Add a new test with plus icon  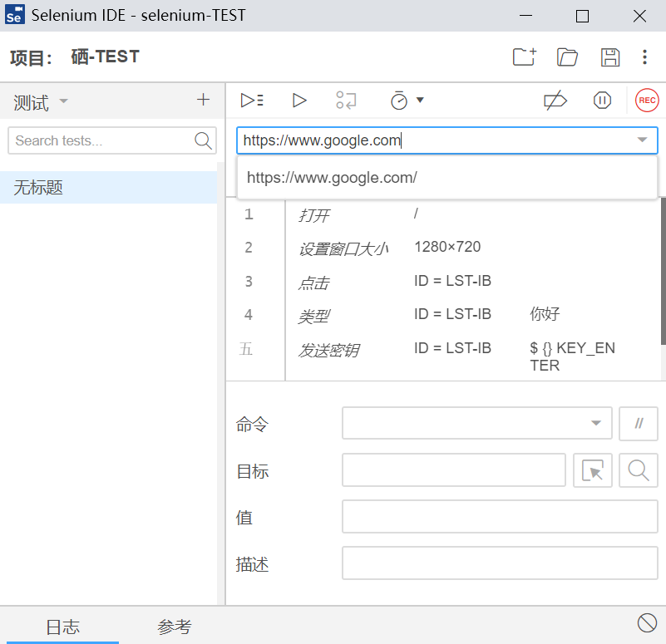(203, 101)
